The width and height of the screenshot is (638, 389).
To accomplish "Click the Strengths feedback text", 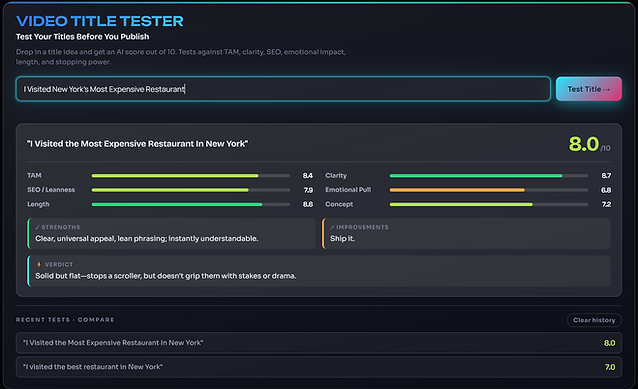I will click(146, 238).
